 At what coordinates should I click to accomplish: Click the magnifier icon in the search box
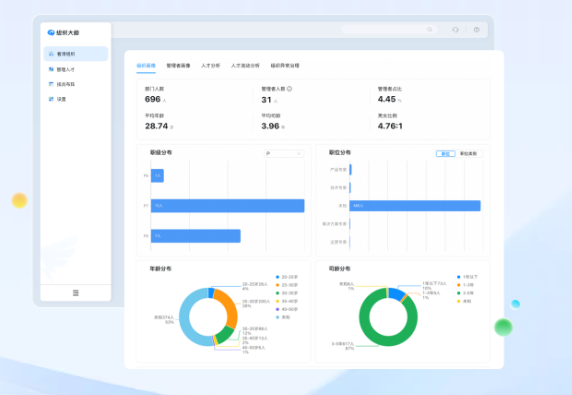click(430, 30)
